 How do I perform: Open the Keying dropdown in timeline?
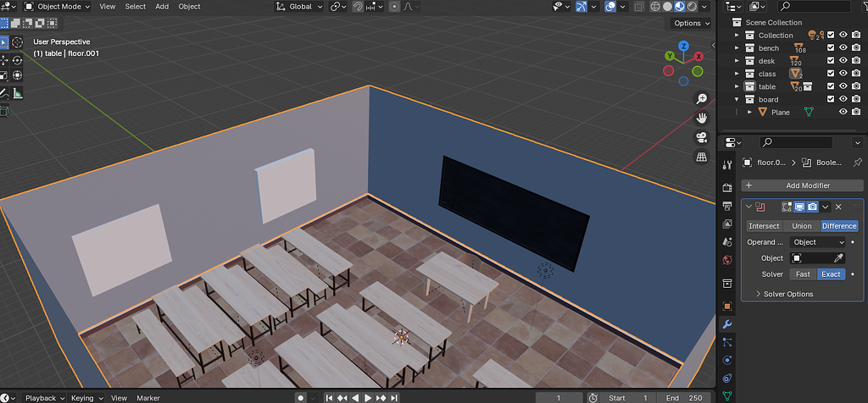coord(87,398)
